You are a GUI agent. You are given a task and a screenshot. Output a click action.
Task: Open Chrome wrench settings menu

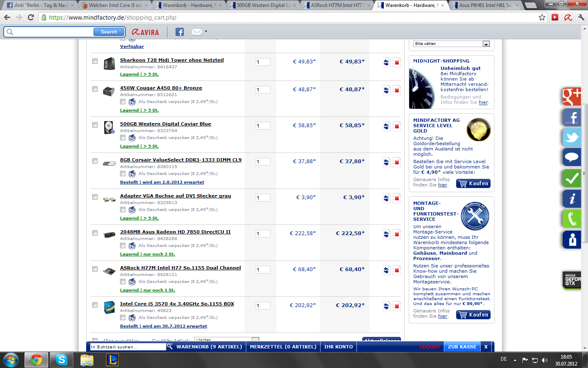[581, 17]
